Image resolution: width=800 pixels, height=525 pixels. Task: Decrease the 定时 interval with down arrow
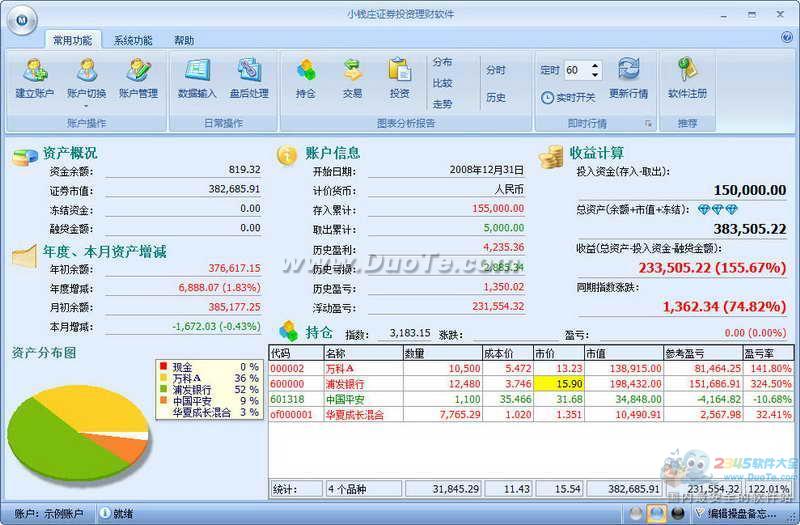click(595, 75)
